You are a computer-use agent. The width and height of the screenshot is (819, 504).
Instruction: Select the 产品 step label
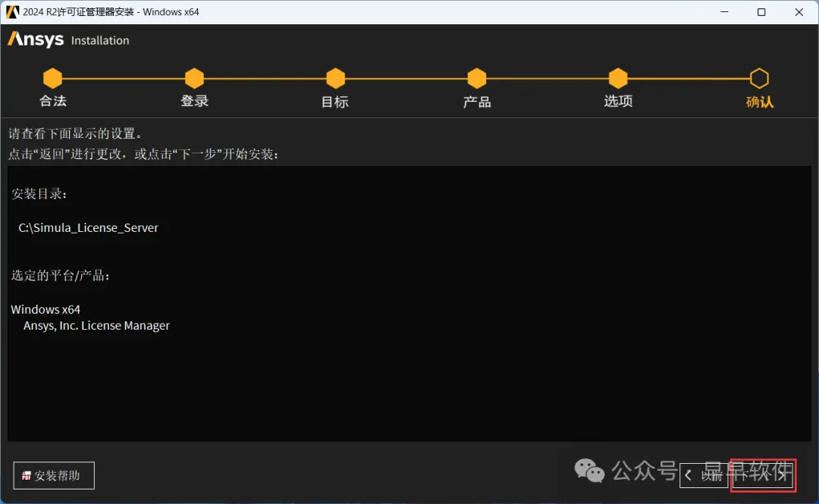pos(477,102)
